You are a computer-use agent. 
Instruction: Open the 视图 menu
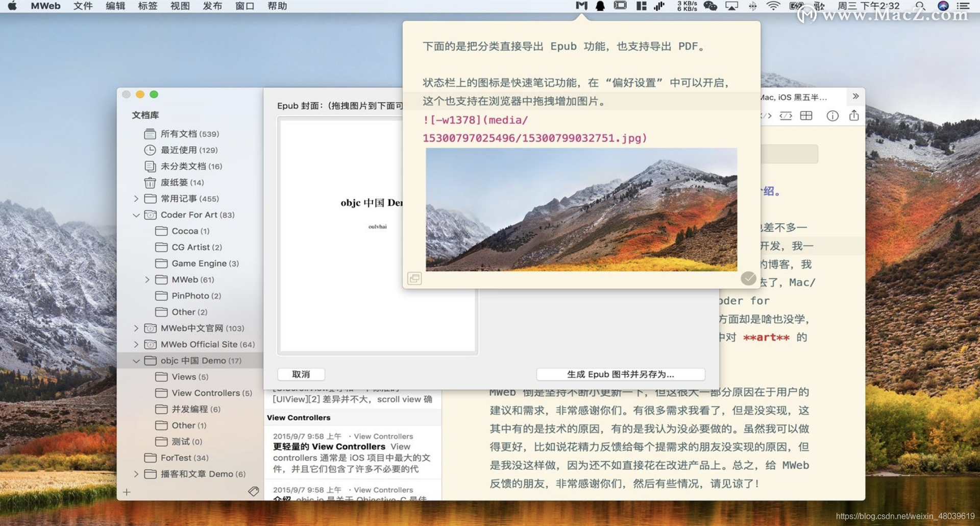[180, 6]
